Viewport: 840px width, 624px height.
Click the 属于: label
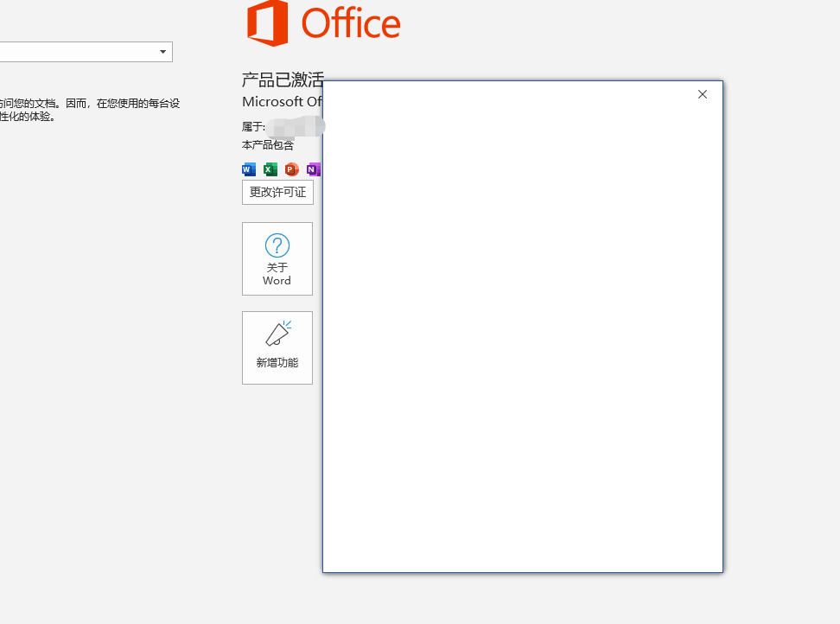point(253,127)
